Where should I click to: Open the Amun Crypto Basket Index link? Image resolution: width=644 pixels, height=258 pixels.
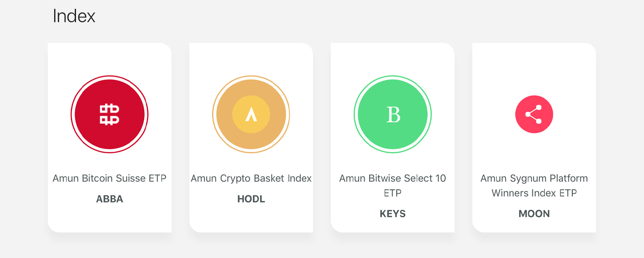251,178
